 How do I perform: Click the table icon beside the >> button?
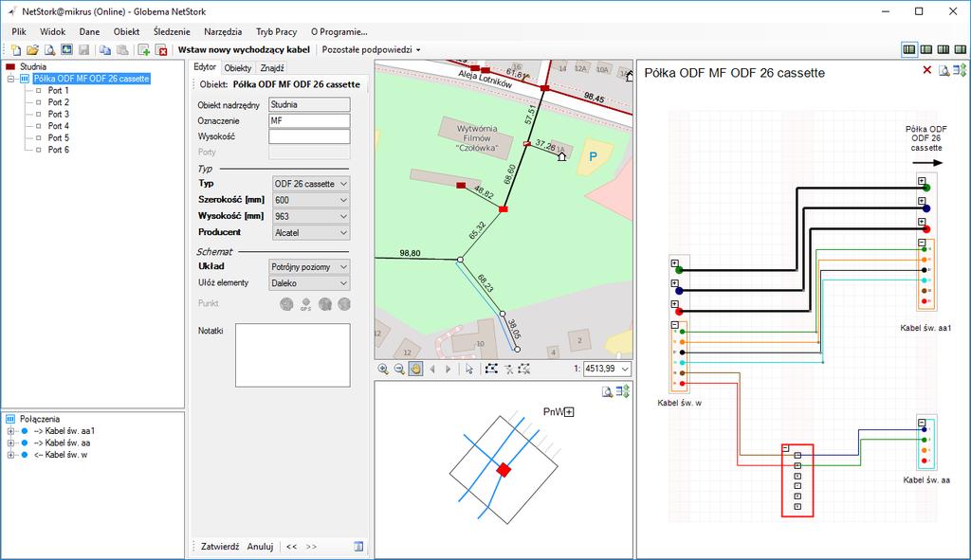coord(358,547)
